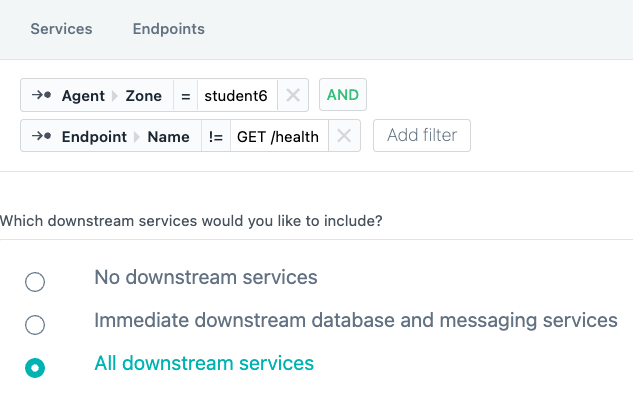Viewport: 633px width, 395px height.
Task: Click the arrow-dot icon in Endpoint Name filter
Action: pyautogui.click(x=42, y=136)
